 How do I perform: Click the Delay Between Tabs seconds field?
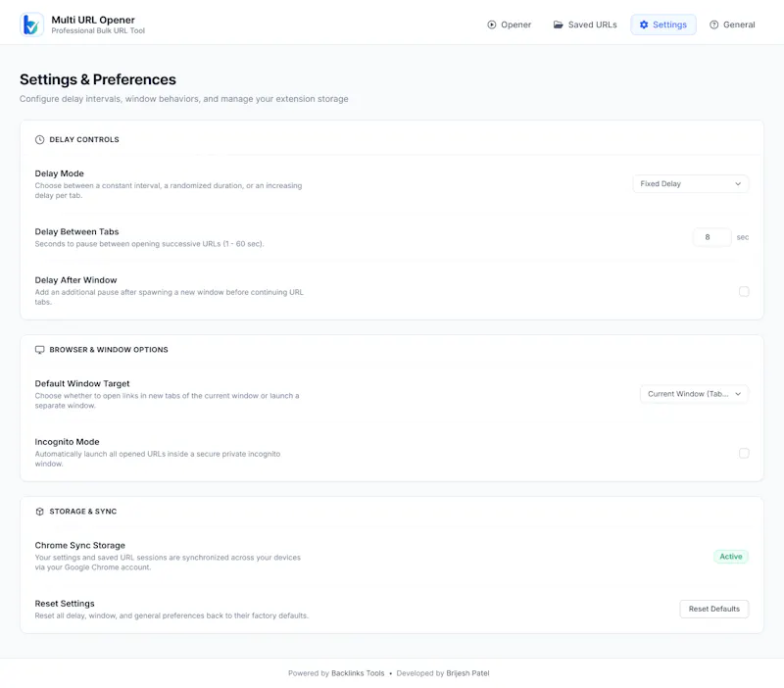(712, 237)
